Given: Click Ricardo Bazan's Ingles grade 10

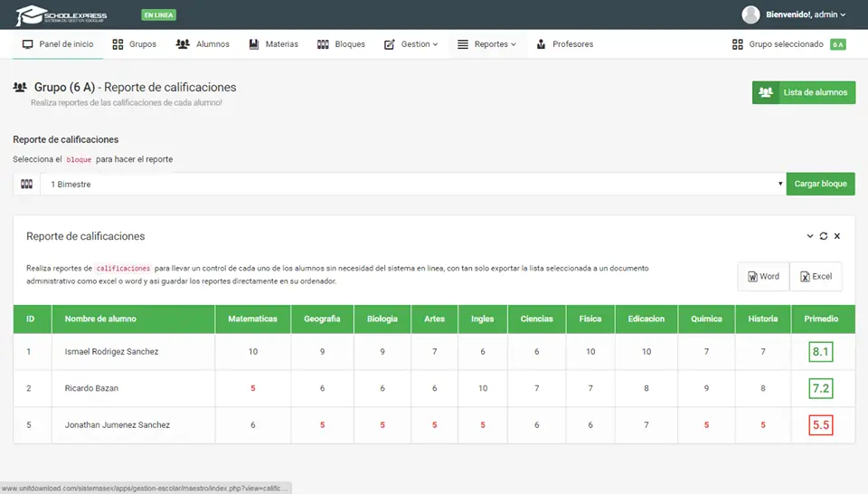Looking at the screenshot, I should 483,388.
